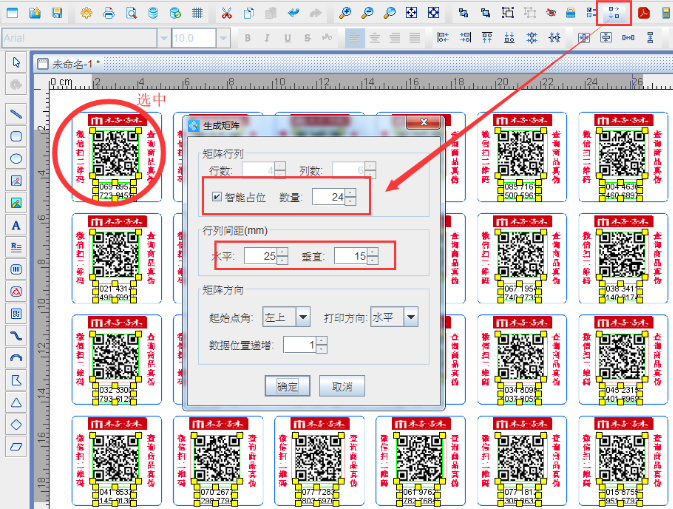The height and width of the screenshot is (509, 673).
Task: Expand the font size dropdown
Action: pyautogui.click(x=223, y=38)
